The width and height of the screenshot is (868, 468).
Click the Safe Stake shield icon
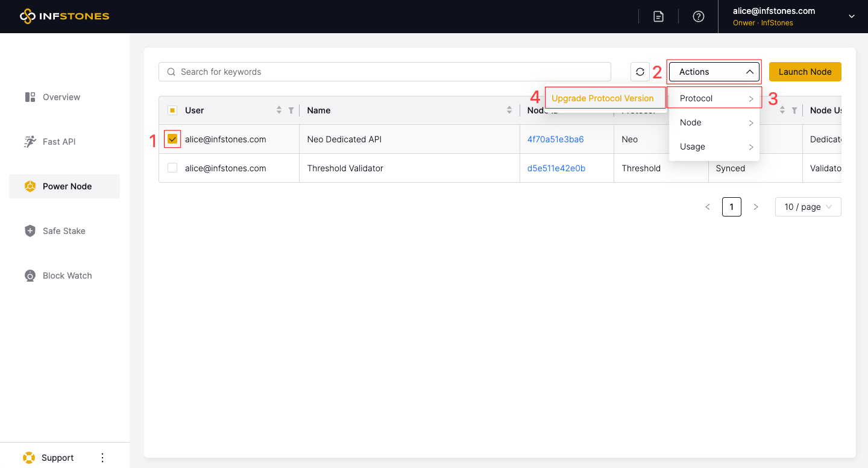click(30, 231)
